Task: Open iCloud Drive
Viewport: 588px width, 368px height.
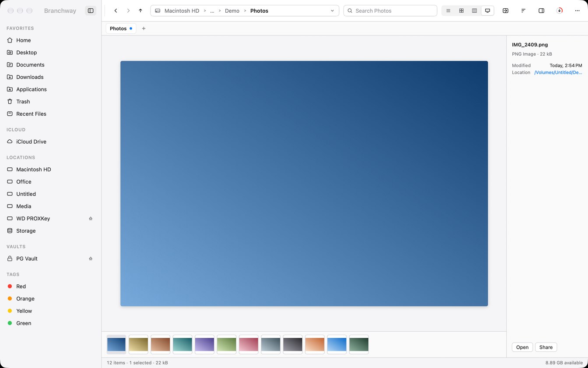Action: (51, 142)
